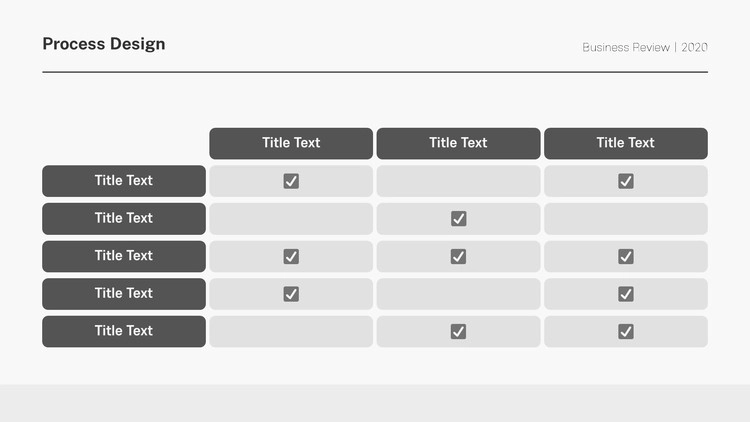Toggle the fifth row's last column checkbox
Image resolution: width=750 pixels, height=422 pixels.
click(x=626, y=331)
